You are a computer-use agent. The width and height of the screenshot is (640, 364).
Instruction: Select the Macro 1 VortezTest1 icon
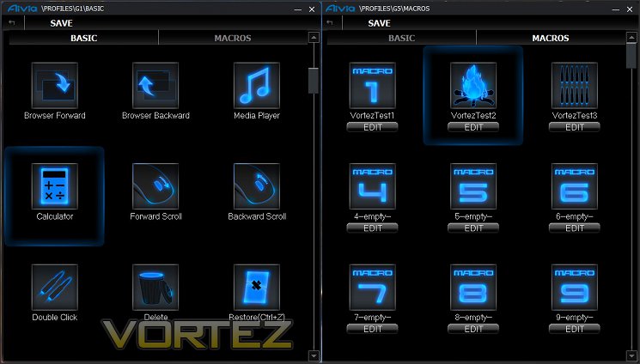[x=373, y=85]
